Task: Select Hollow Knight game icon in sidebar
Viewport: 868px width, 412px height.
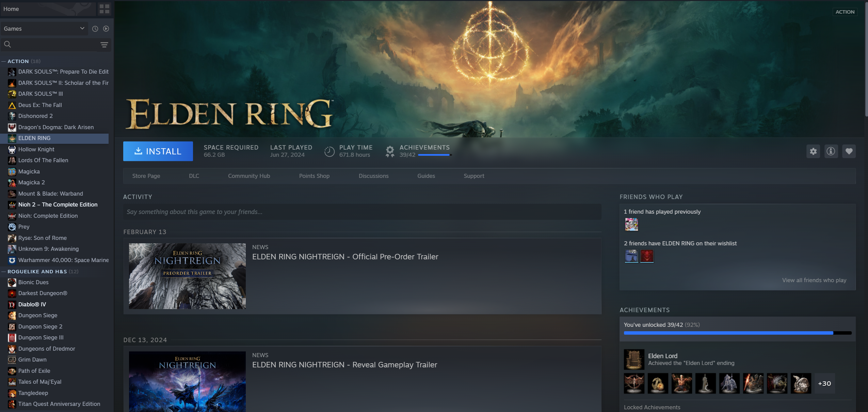Action: click(x=12, y=149)
